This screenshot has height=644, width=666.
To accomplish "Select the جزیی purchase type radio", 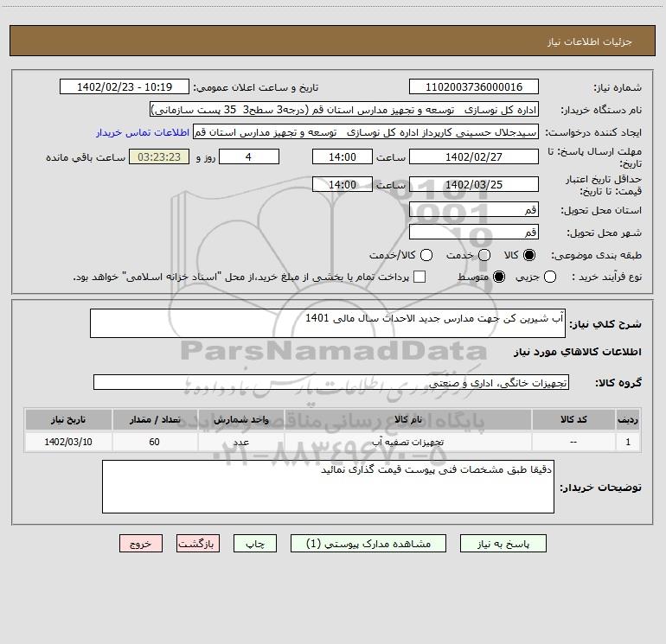I will tap(550, 277).
